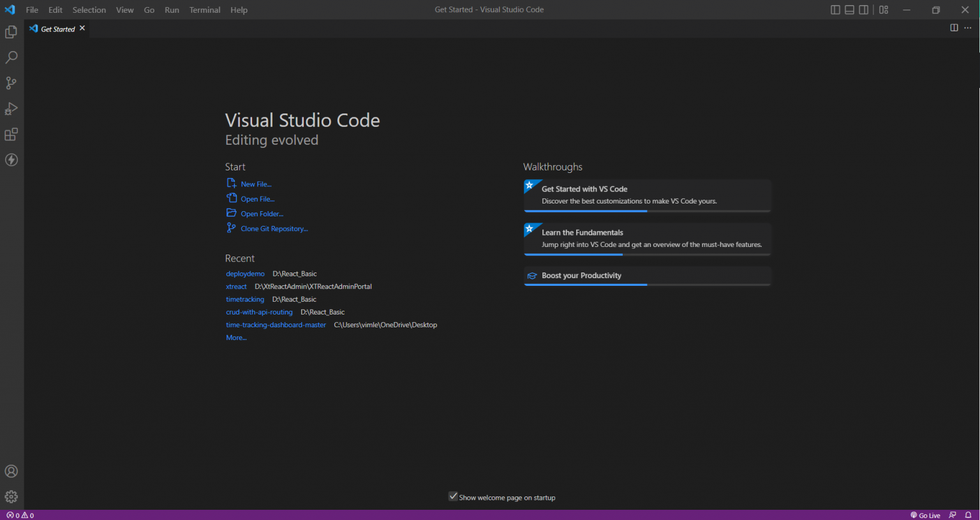Open Source Control view

(x=11, y=83)
